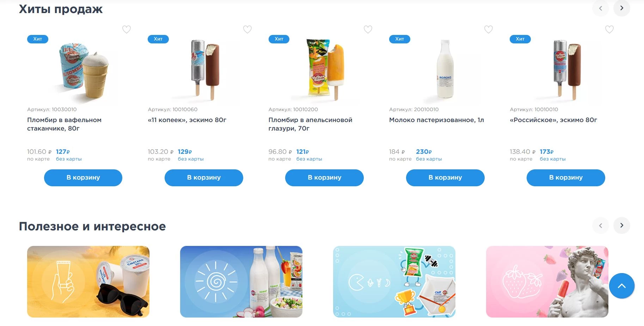Move Полезное и интересное carousel back
Screen dimensions: 644x326
[600, 225]
